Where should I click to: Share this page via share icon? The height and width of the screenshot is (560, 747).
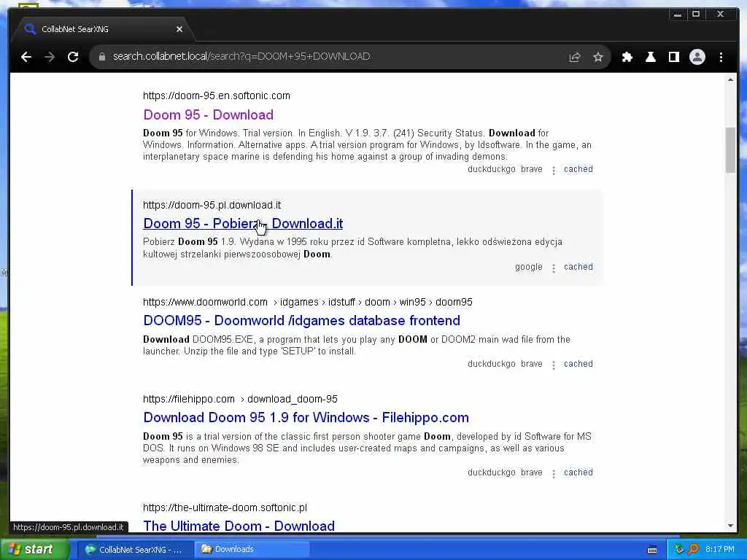(575, 57)
